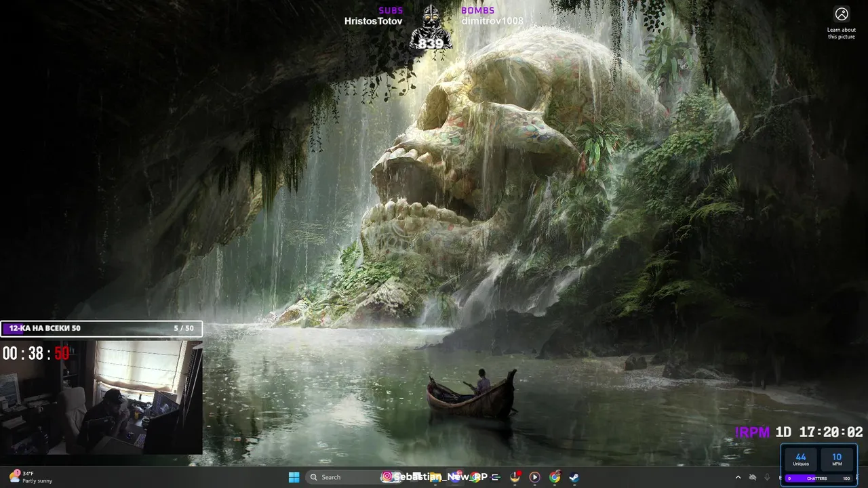The image size is (868, 488).
Task: Open Chrome with profile picture in taskbar
Action: click(x=555, y=477)
